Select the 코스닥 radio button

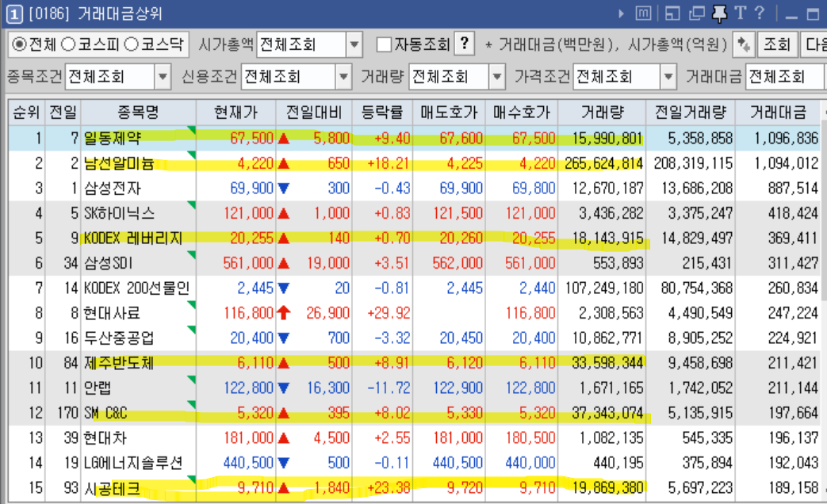tap(132, 44)
